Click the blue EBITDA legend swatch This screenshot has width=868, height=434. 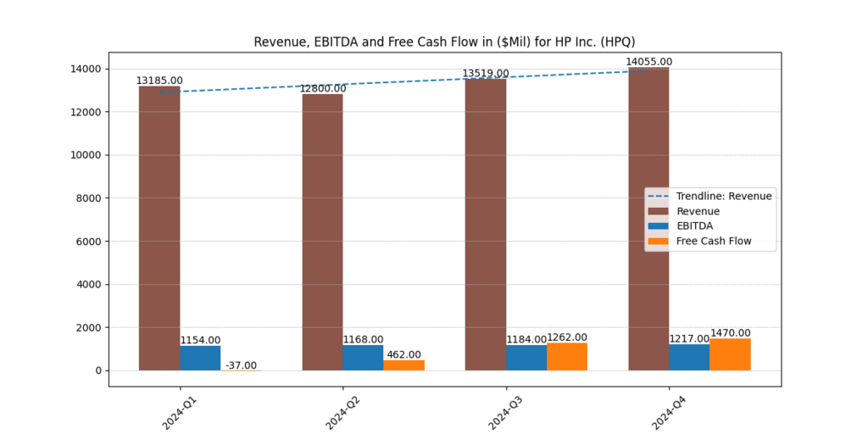pos(659,226)
